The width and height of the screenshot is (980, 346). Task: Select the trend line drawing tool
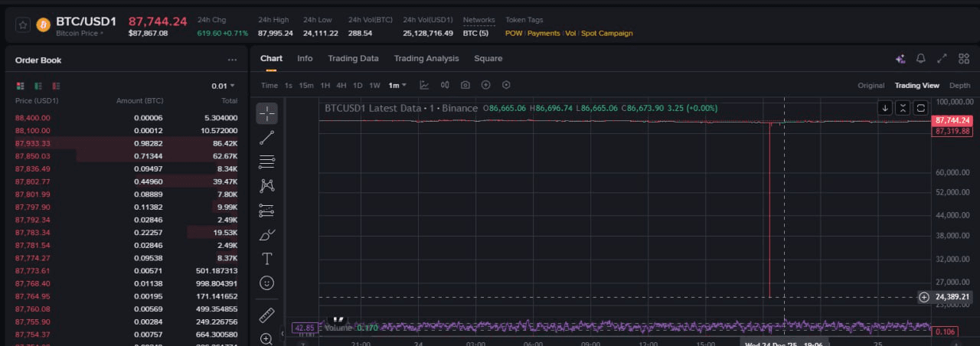[266, 138]
